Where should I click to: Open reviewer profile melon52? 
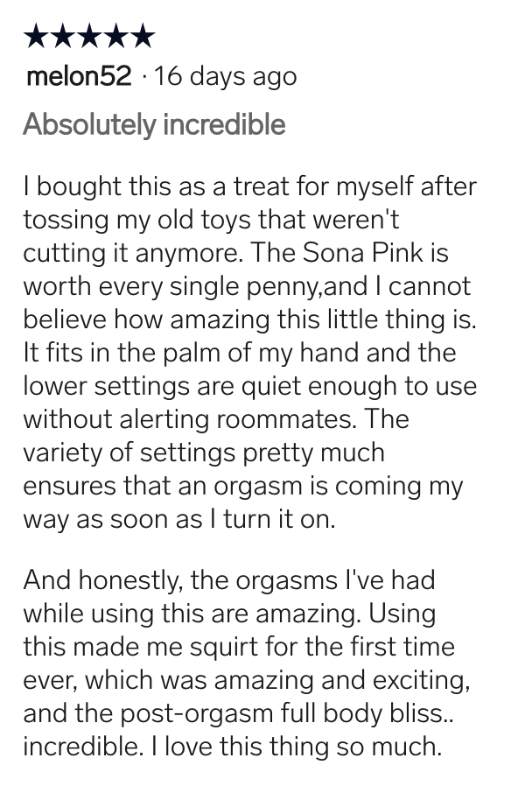[79, 76]
